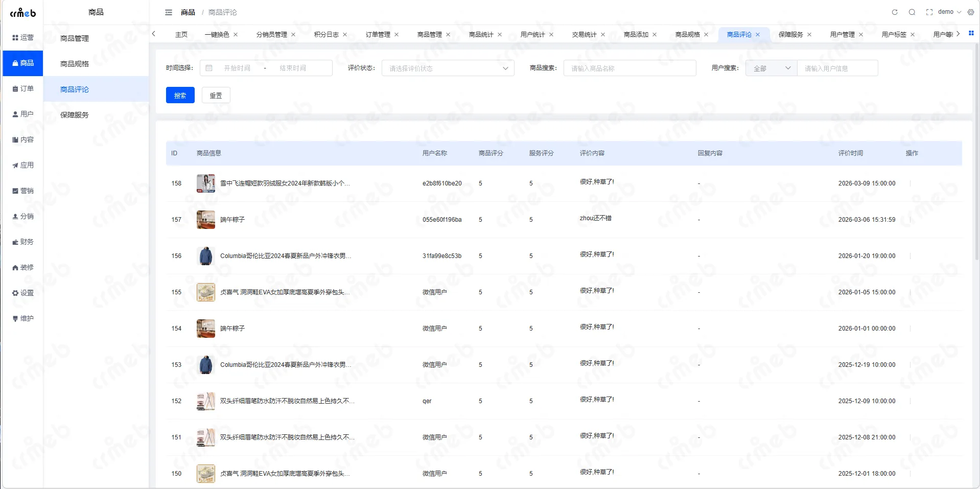Click username e2b8f610be20
The width and height of the screenshot is (980, 489).
click(x=442, y=183)
